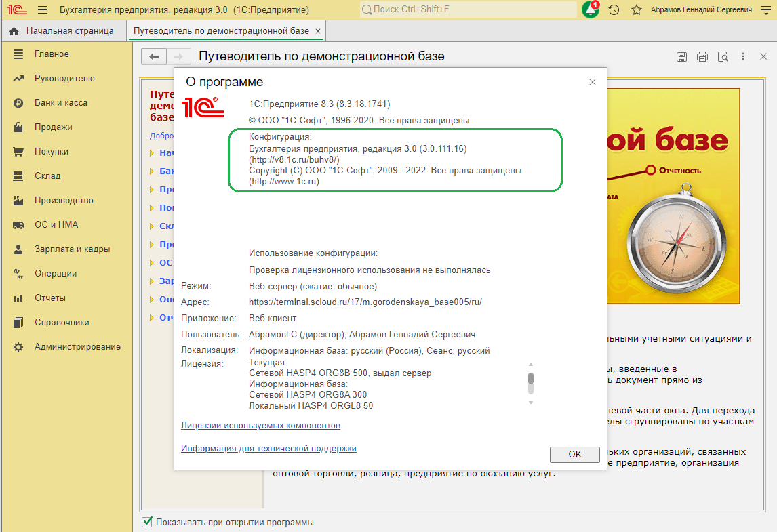Go back with the left arrow
Image resolution: width=777 pixels, height=532 pixels.
pos(154,56)
